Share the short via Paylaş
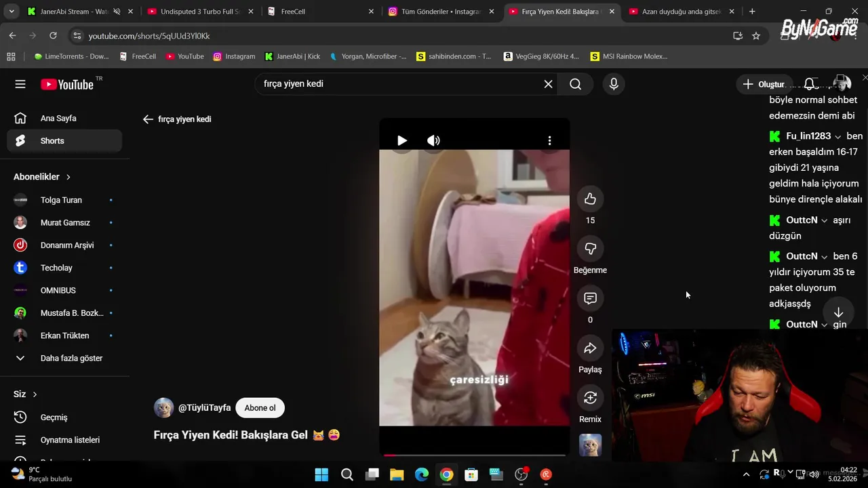 coord(590,348)
